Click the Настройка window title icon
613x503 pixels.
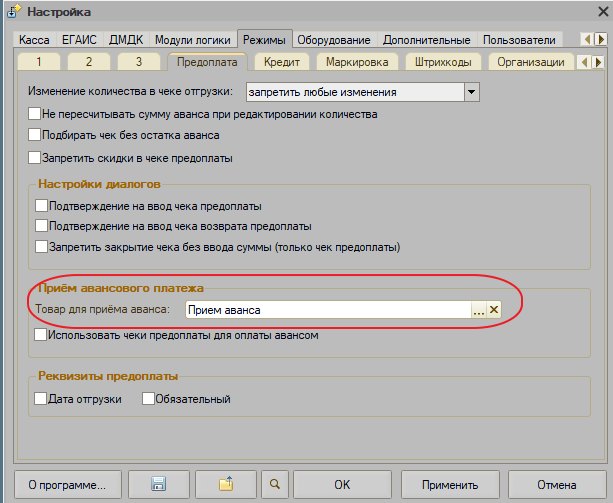pos(14,11)
